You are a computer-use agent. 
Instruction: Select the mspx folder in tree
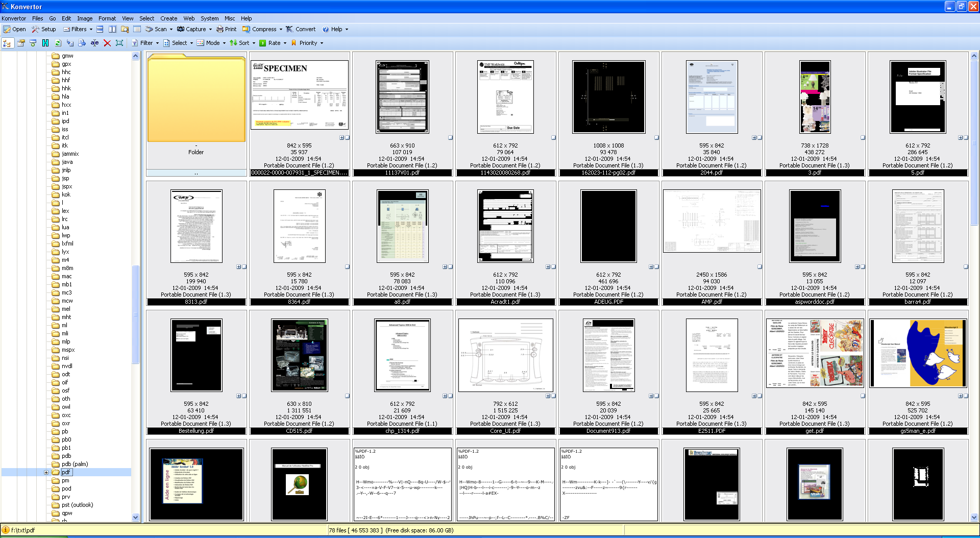68,350
